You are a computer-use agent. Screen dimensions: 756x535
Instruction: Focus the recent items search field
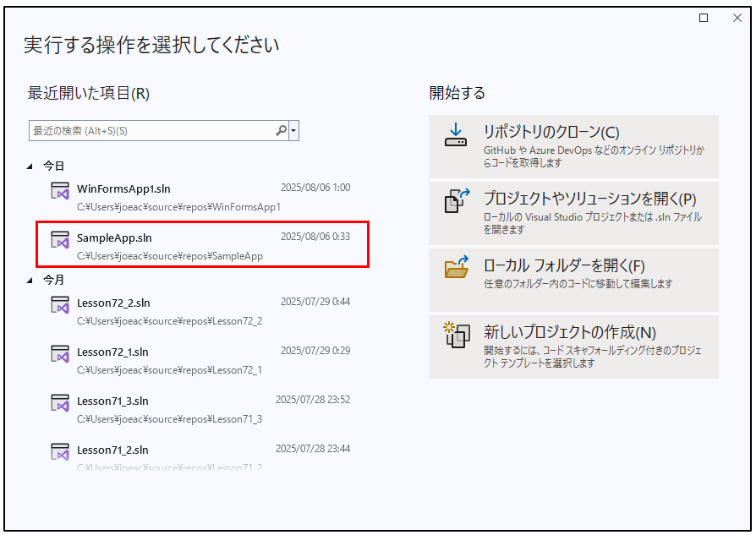[x=152, y=131]
